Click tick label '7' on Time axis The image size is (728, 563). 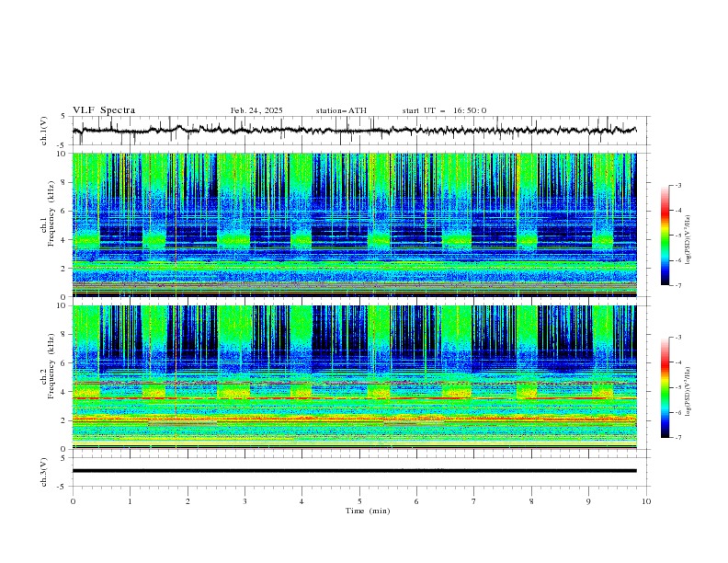474,501
